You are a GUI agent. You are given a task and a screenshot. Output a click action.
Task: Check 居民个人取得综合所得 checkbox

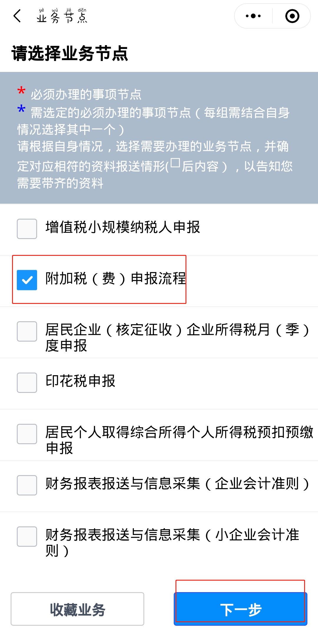(x=27, y=434)
